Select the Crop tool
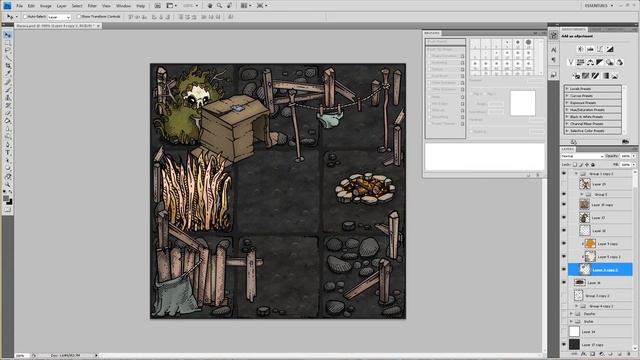The width and height of the screenshot is (640, 360). tap(7, 66)
